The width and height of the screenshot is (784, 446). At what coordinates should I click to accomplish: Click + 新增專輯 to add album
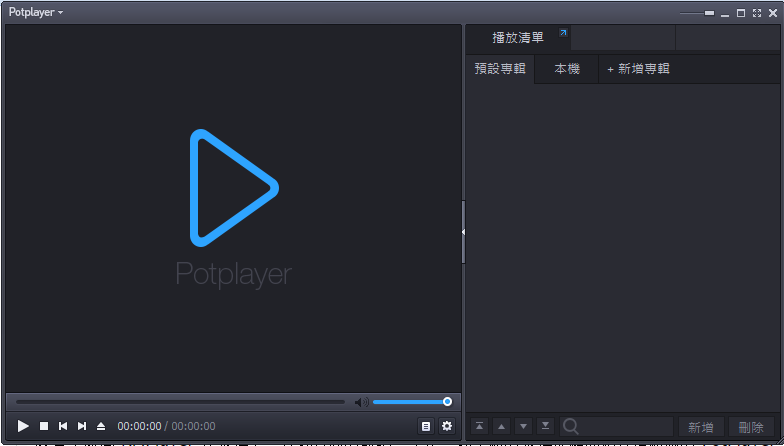tap(638, 69)
